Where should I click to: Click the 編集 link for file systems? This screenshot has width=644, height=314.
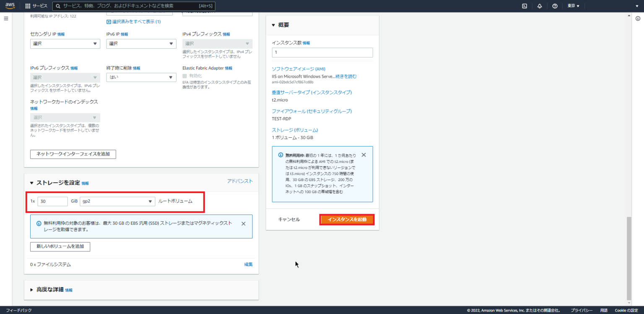click(x=248, y=264)
